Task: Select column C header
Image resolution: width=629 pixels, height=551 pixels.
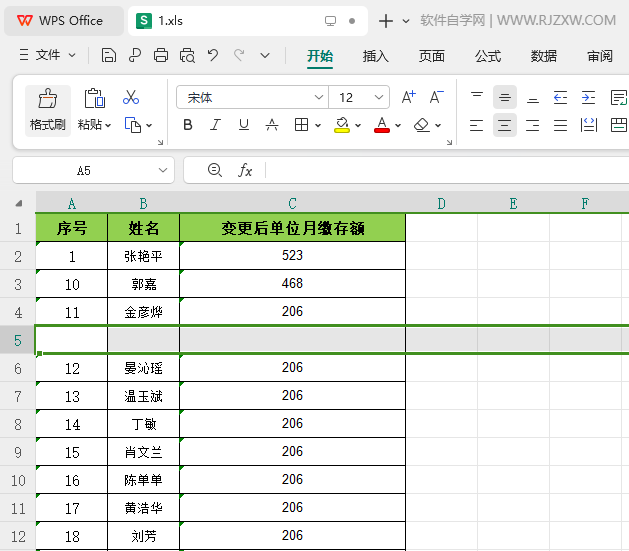Action: click(292, 203)
